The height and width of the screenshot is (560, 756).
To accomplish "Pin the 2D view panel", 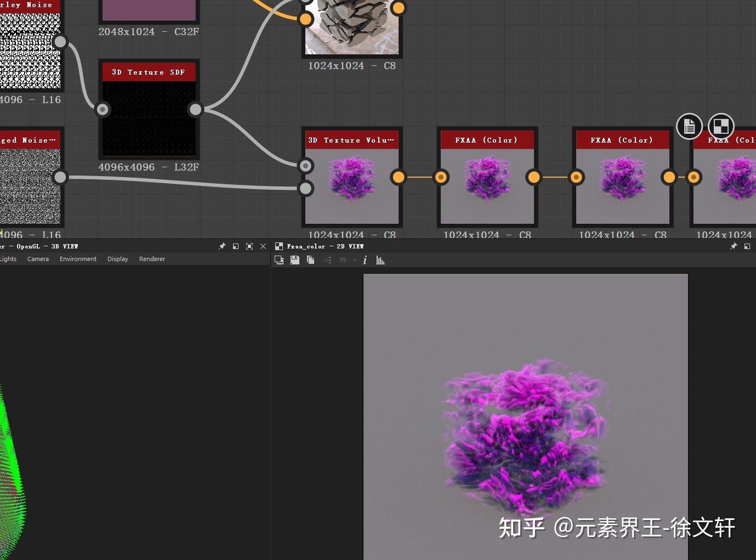I will click(x=734, y=246).
